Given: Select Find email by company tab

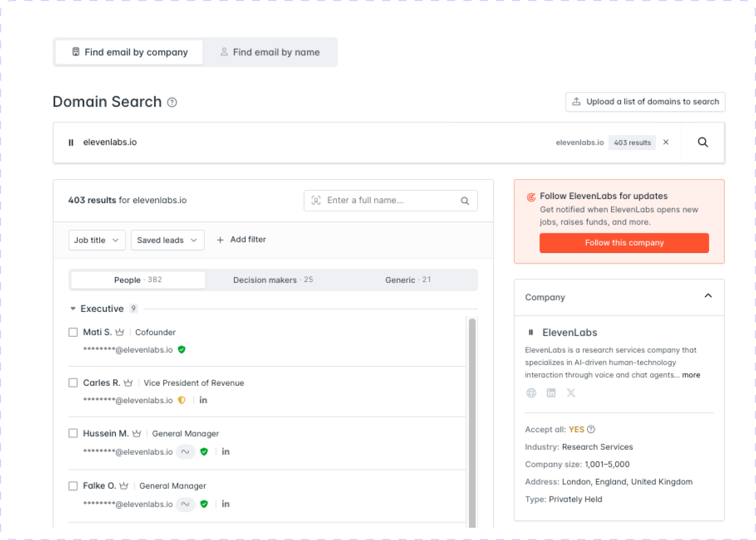Looking at the screenshot, I should [129, 52].
